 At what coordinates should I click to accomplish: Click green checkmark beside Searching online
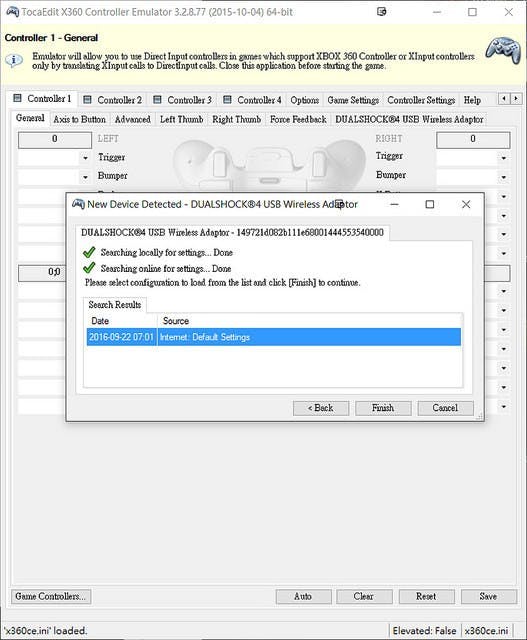coord(89,268)
